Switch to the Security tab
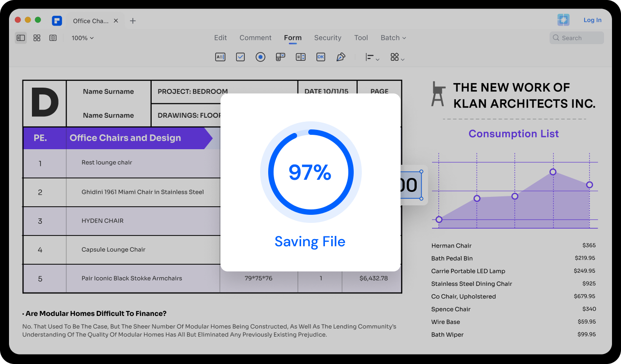Screen dimensions: 621x364 pyautogui.click(x=328, y=38)
